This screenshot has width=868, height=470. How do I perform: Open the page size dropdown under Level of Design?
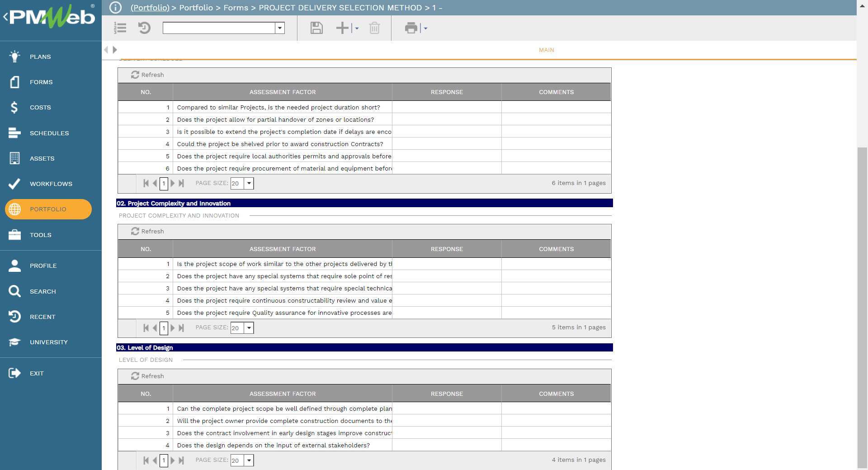pos(248,460)
